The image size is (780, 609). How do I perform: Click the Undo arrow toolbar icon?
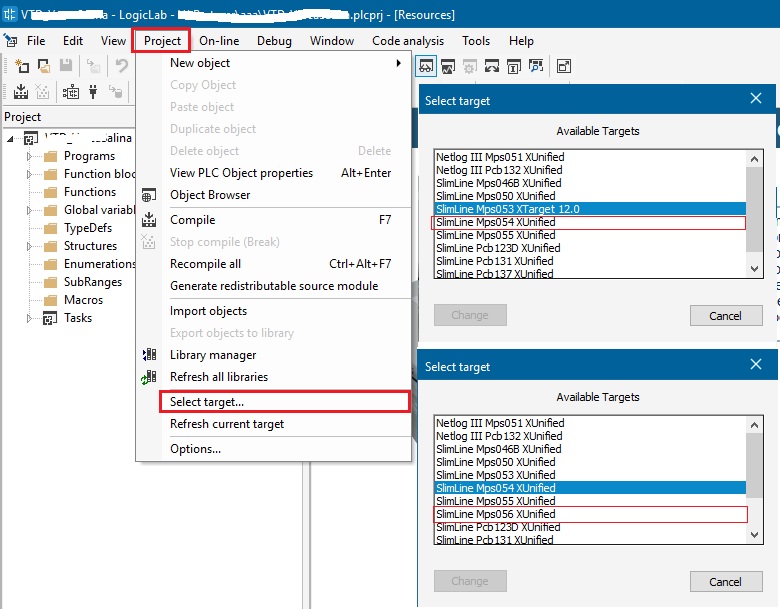coord(121,66)
